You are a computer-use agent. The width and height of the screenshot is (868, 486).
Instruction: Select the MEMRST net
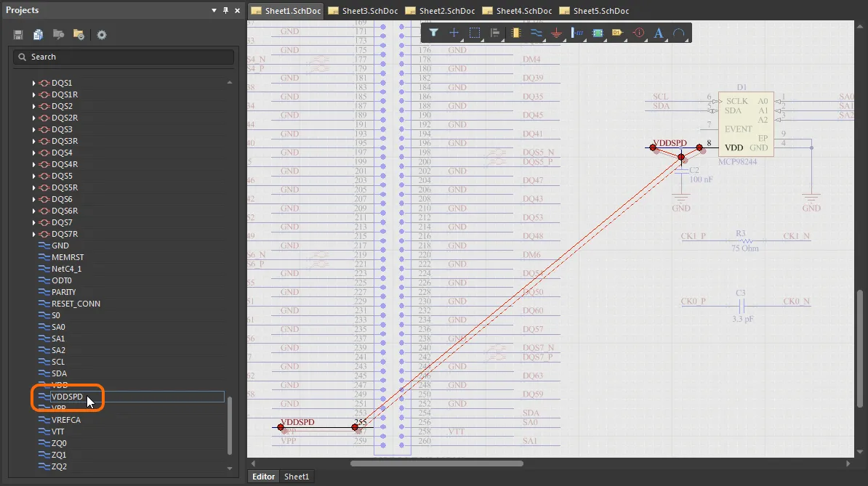pos(68,257)
